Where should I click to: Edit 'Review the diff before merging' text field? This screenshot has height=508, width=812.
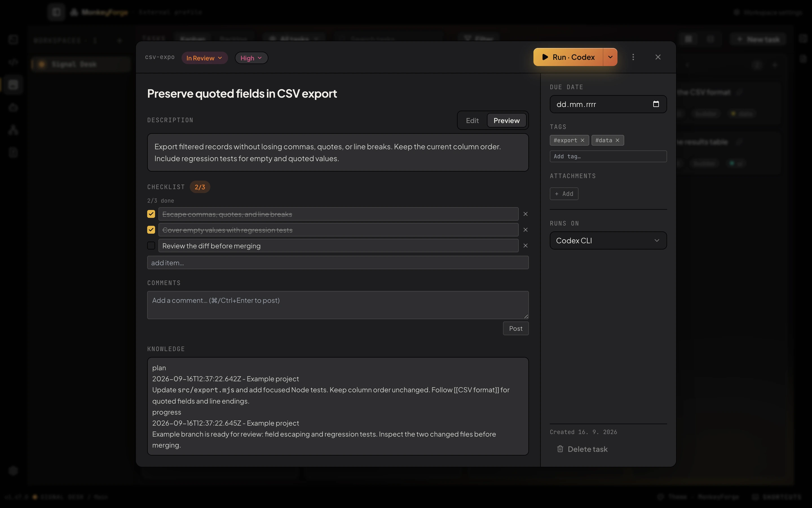(x=338, y=246)
